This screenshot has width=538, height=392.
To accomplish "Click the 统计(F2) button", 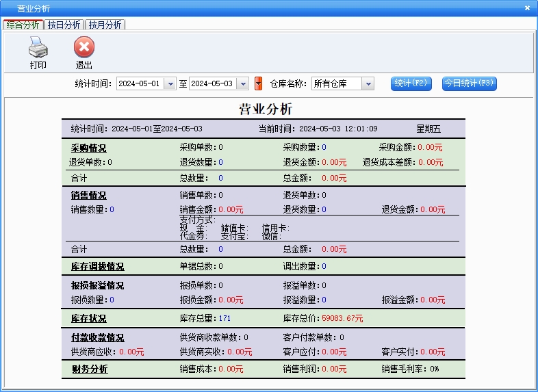I will (411, 83).
